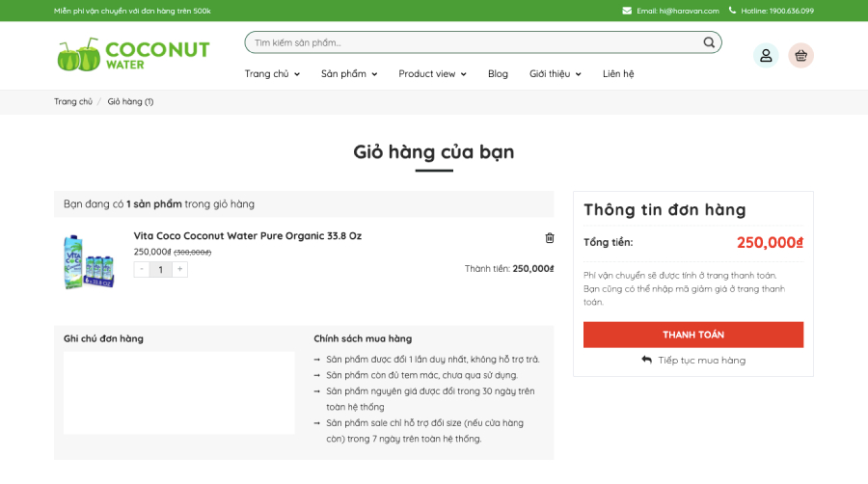
Task: Go to Trang chủ breadcrumb link
Action: (x=73, y=102)
